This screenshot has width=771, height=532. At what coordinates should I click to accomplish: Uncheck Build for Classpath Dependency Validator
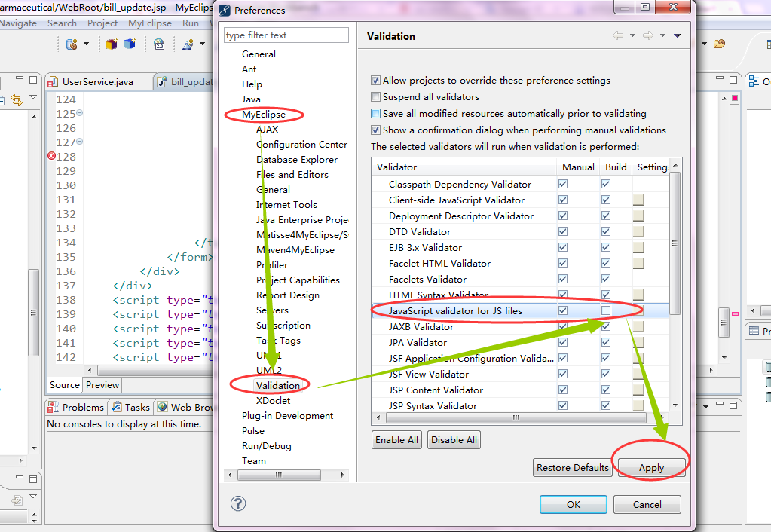click(x=606, y=184)
